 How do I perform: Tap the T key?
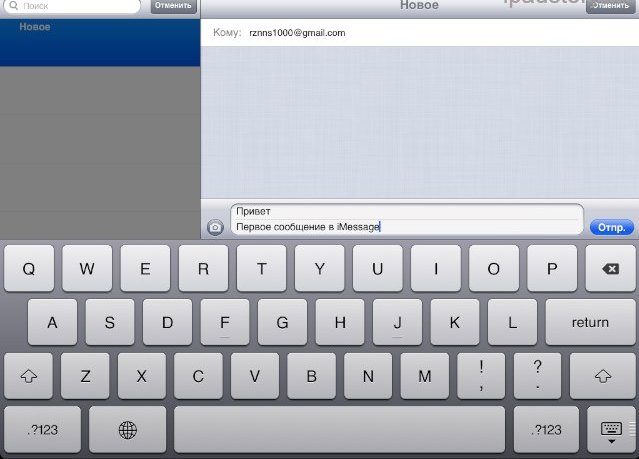pyautogui.click(x=261, y=269)
